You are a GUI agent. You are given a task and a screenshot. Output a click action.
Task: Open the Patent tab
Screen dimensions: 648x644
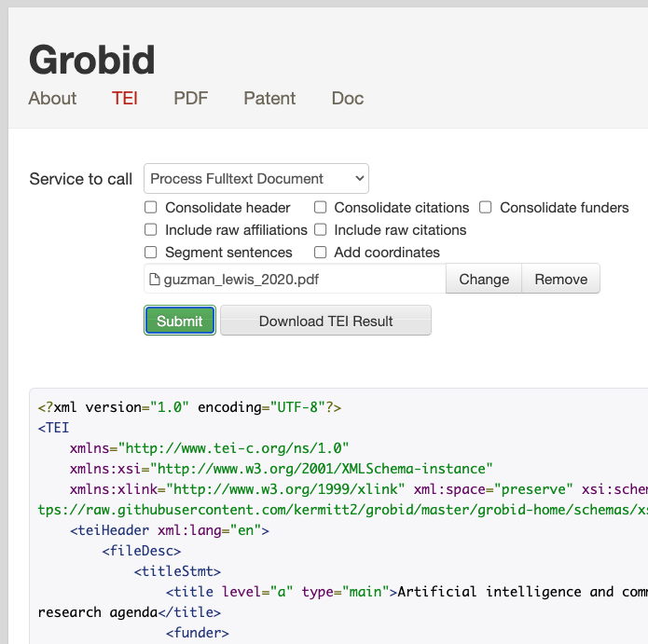(269, 98)
